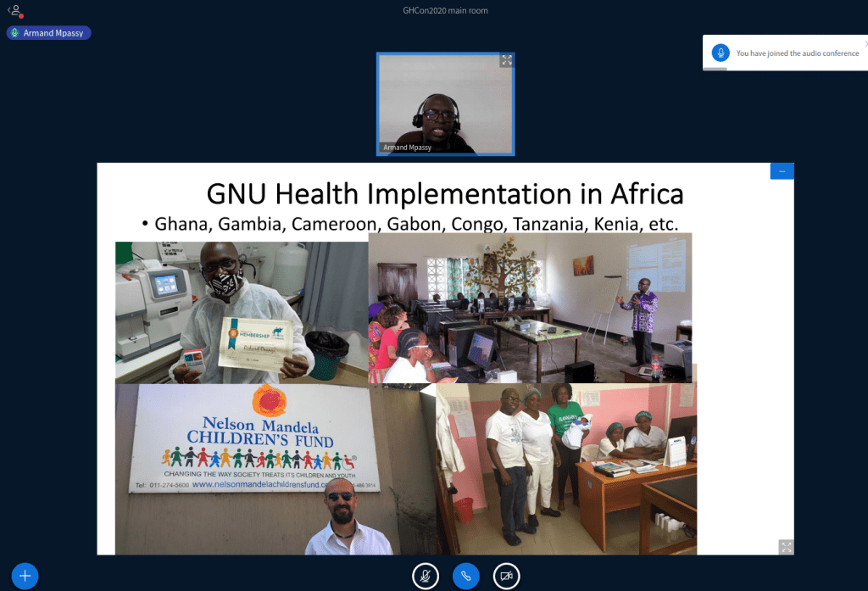Click the GHCon2020 main room title
This screenshot has height=591, width=868.
click(x=445, y=10)
